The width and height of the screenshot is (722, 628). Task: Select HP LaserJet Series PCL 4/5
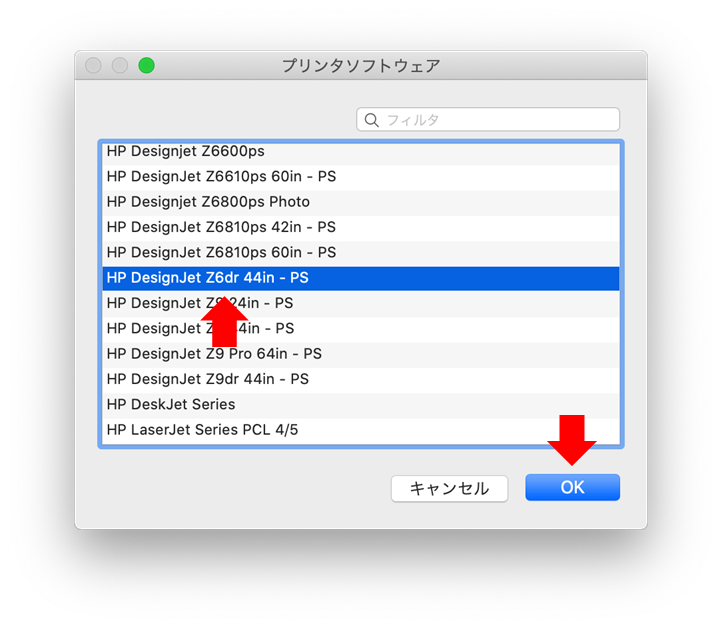tap(361, 430)
